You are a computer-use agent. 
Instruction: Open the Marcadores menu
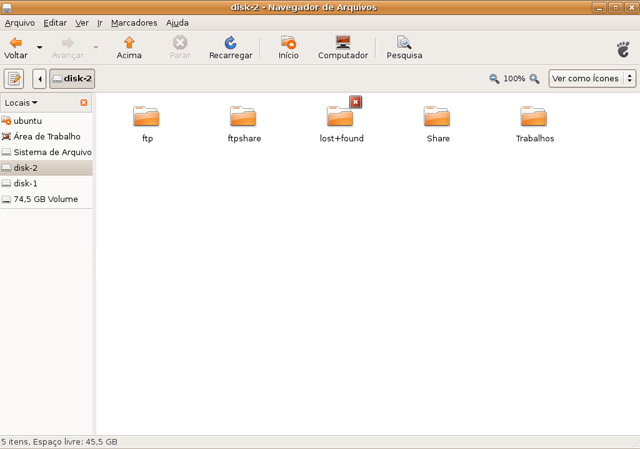(134, 23)
